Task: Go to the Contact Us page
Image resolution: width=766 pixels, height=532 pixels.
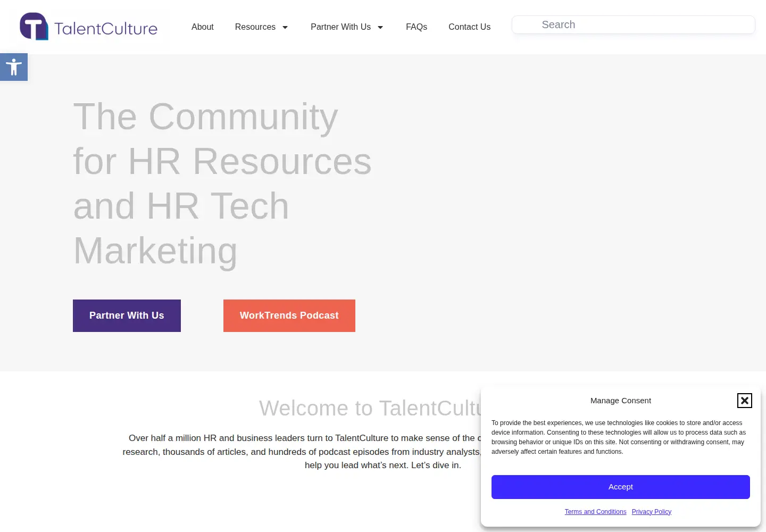Action: point(469,27)
